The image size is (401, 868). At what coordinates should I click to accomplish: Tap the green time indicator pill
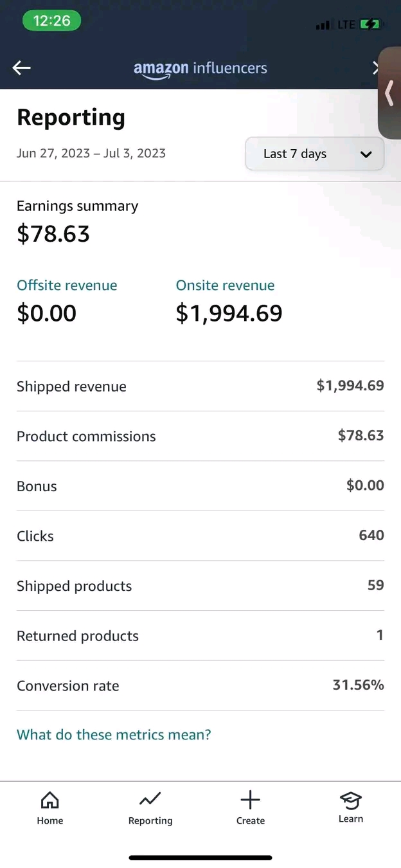coord(51,21)
